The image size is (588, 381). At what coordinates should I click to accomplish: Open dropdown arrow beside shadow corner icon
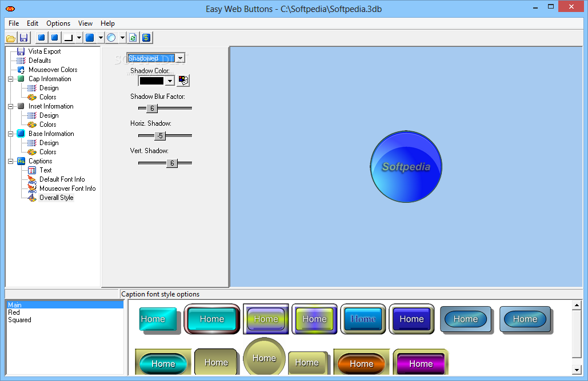(79, 38)
